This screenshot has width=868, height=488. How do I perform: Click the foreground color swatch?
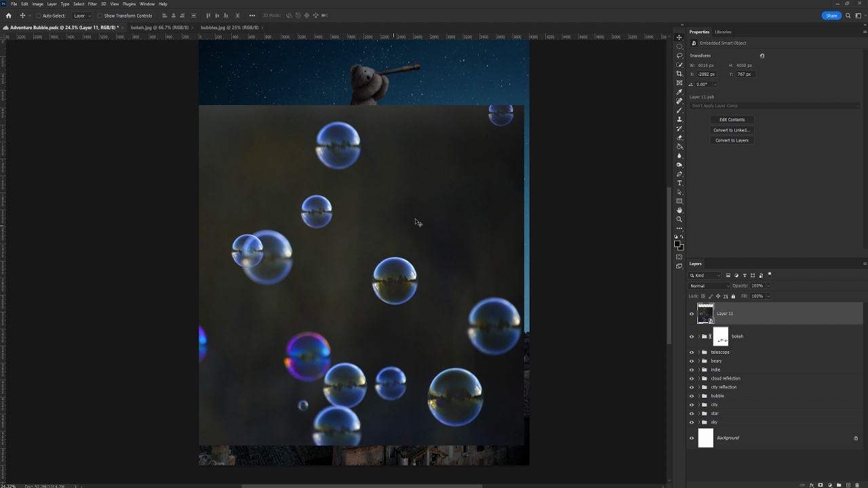677,244
